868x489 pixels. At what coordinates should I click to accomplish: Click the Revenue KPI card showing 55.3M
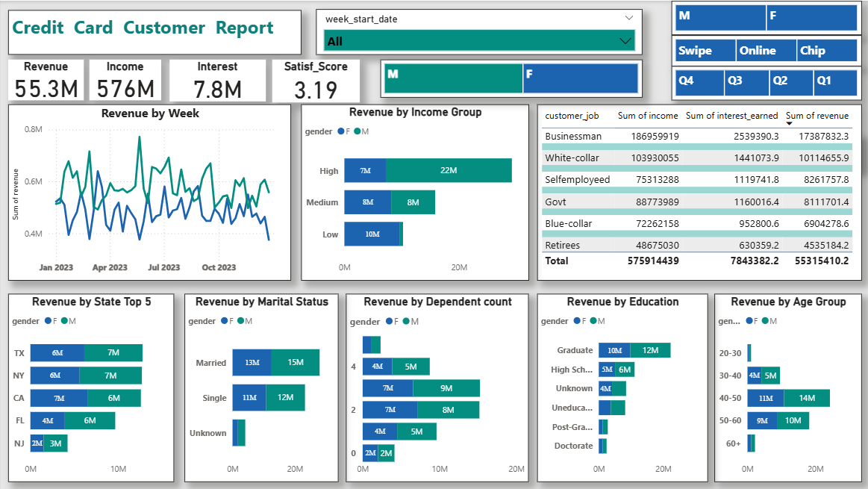(46, 78)
